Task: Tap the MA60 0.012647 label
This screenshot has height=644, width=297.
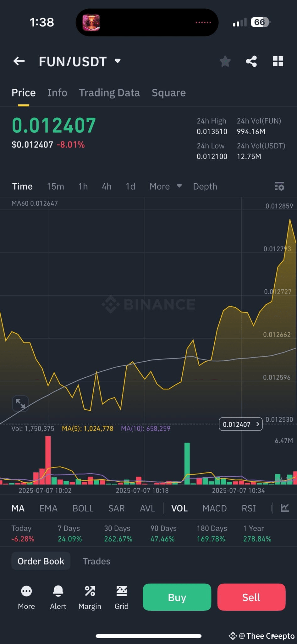Action: pyautogui.click(x=35, y=203)
